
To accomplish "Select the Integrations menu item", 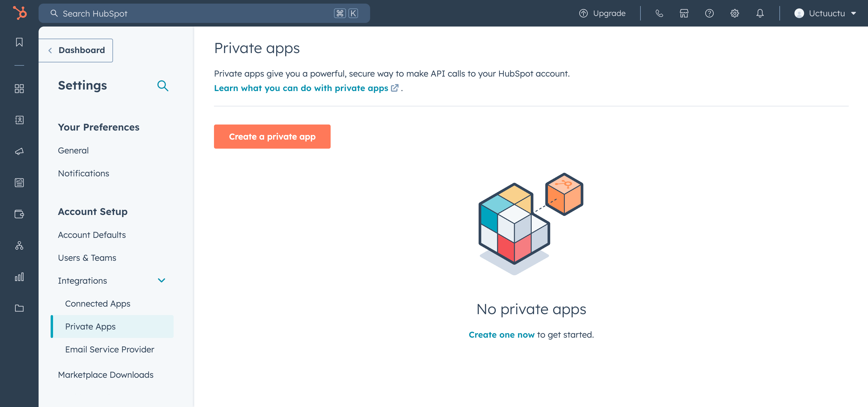I will pos(82,280).
